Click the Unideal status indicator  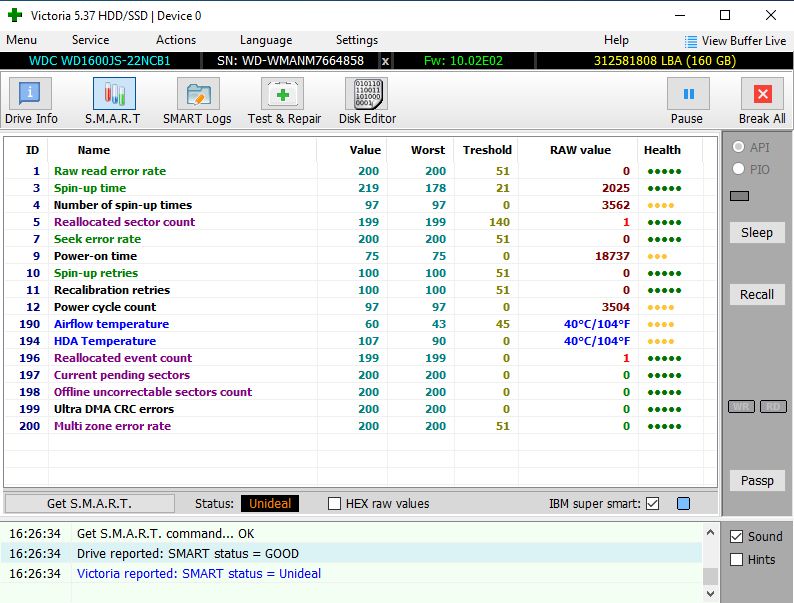click(270, 503)
